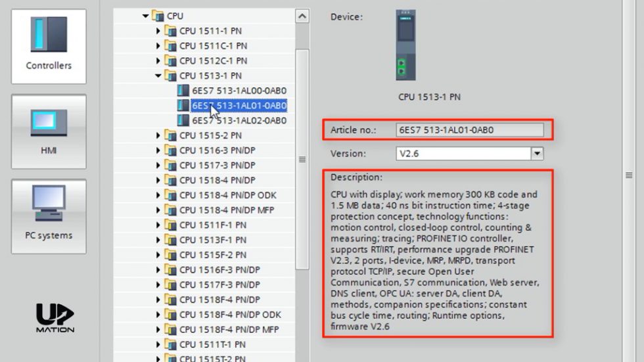Select CPU 1518F-4 PN/DP ODK entry
This screenshot has height=362, width=644.
(x=230, y=315)
